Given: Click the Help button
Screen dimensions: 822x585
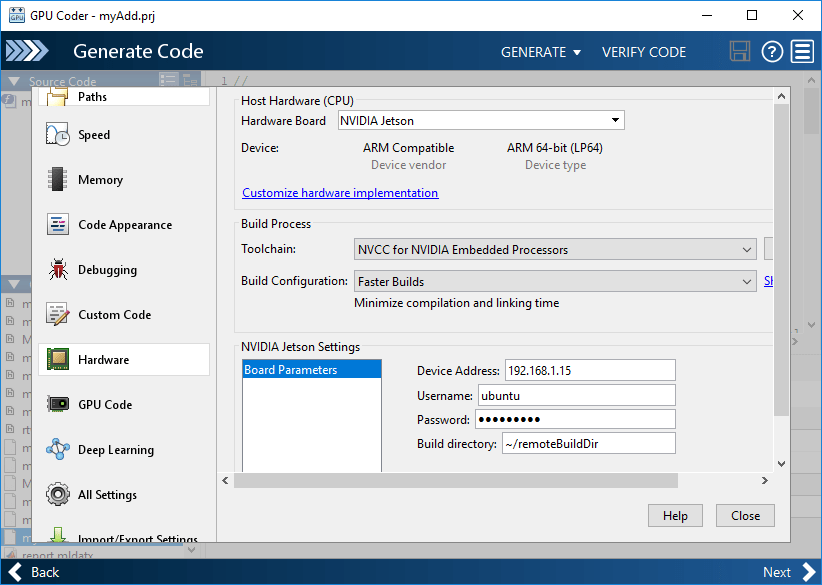Looking at the screenshot, I should pyautogui.click(x=675, y=515).
